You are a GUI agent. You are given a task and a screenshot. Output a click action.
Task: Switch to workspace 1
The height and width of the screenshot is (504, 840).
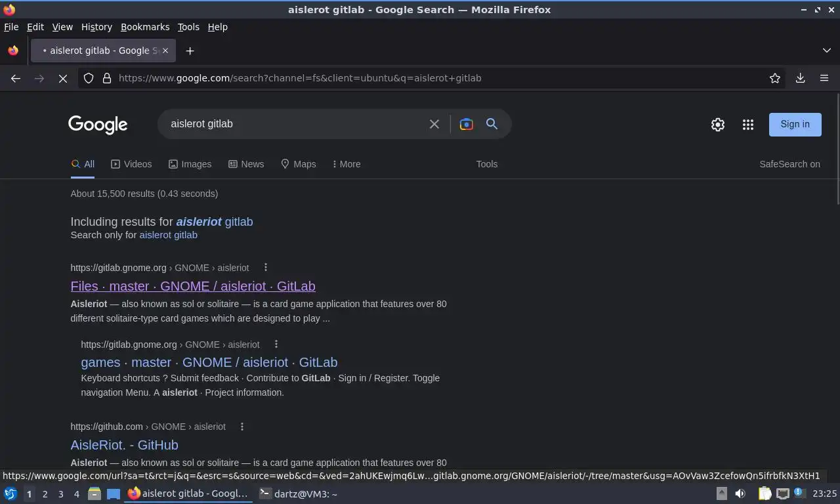(x=29, y=494)
